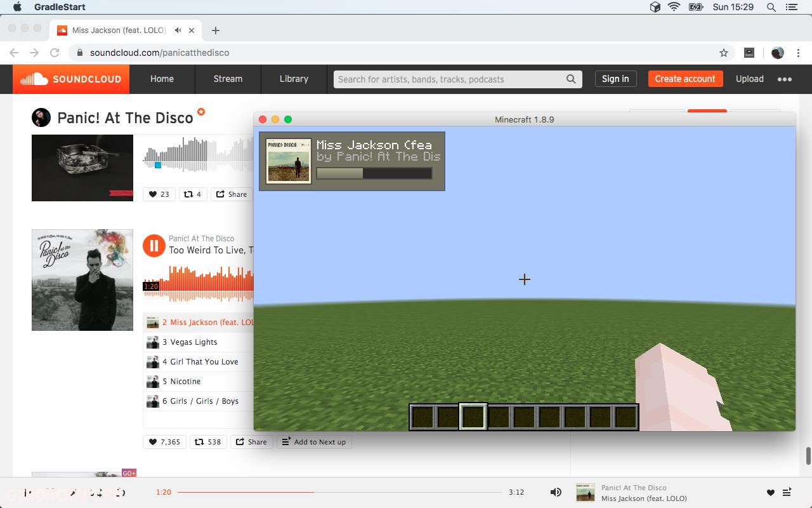This screenshot has width=812, height=508.
Task: Click Panic! At The Disco profile avatar
Action: pyautogui.click(x=41, y=117)
